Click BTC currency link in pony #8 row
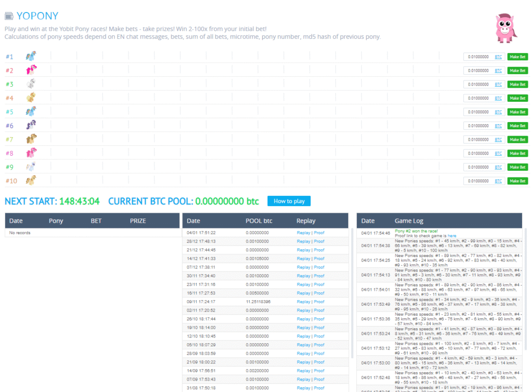 (x=498, y=153)
